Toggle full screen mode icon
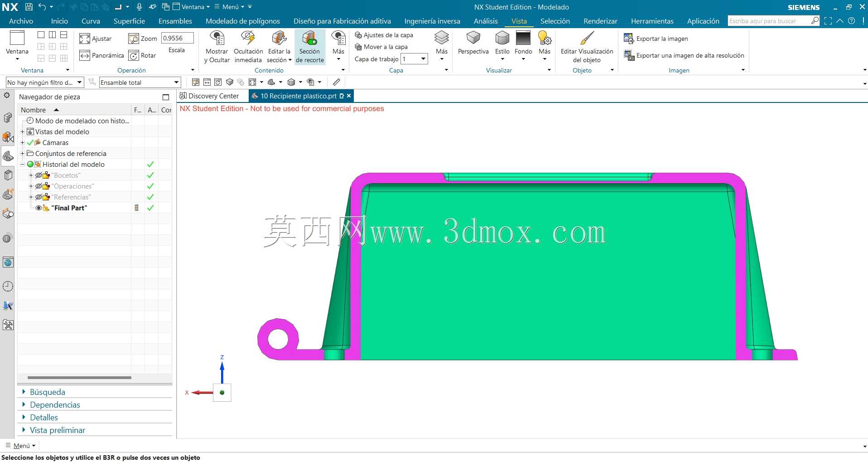 click(x=828, y=20)
